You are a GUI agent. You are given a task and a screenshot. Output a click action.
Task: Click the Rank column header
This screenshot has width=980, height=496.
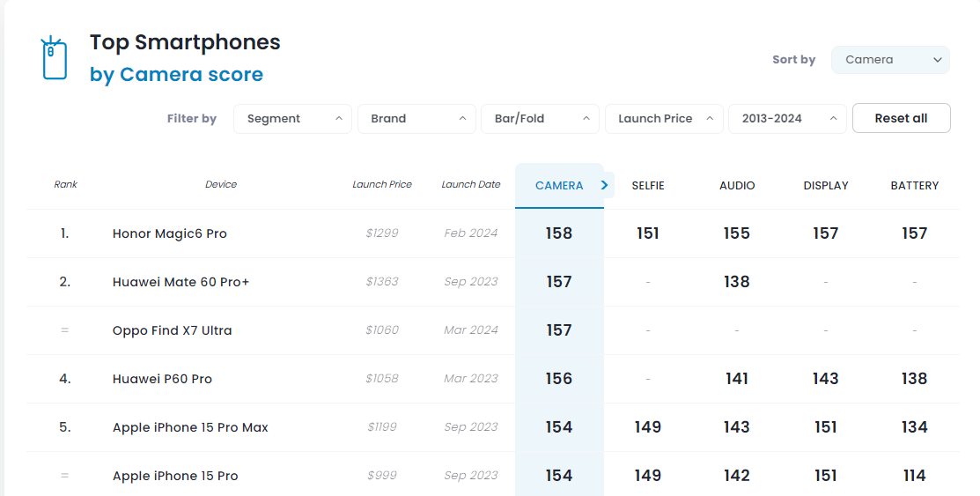[66, 184]
